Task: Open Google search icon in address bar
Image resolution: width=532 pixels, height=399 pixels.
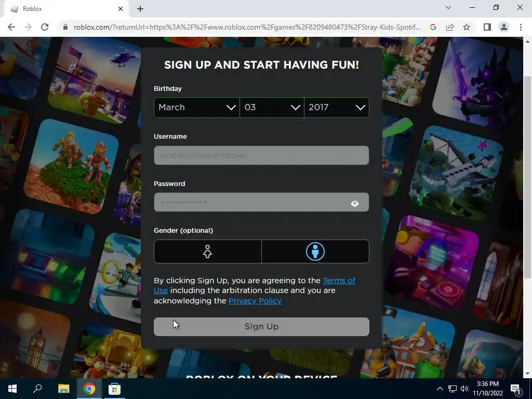Action: click(x=433, y=27)
